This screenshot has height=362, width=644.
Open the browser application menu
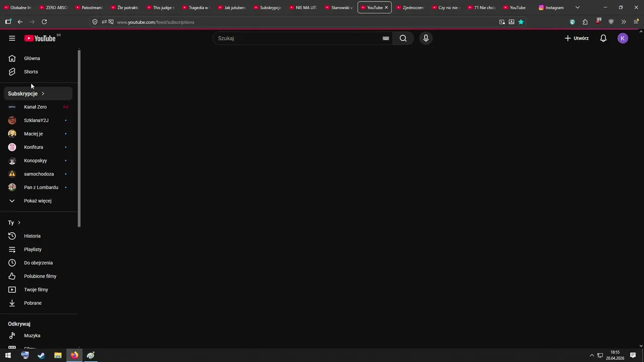click(x=636, y=22)
